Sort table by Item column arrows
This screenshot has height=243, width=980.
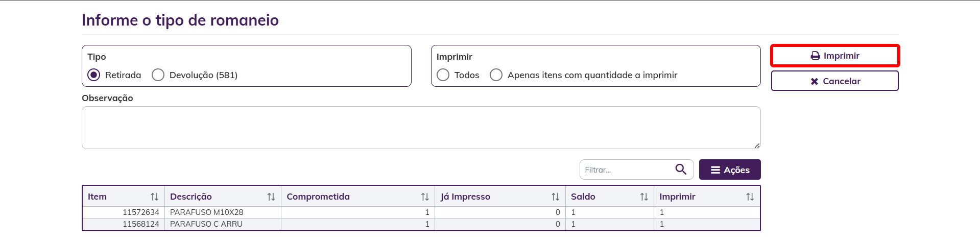tap(154, 197)
